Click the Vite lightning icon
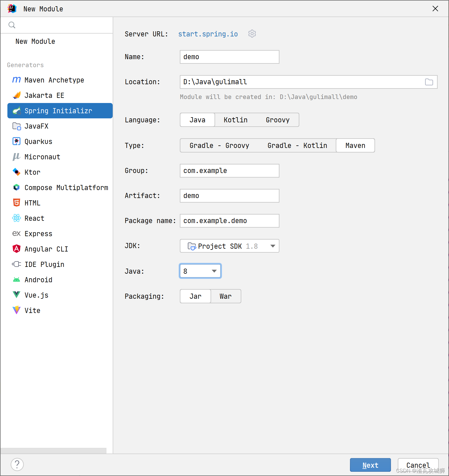The image size is (449, 476). pyautogui.click(x=17, y=310)
